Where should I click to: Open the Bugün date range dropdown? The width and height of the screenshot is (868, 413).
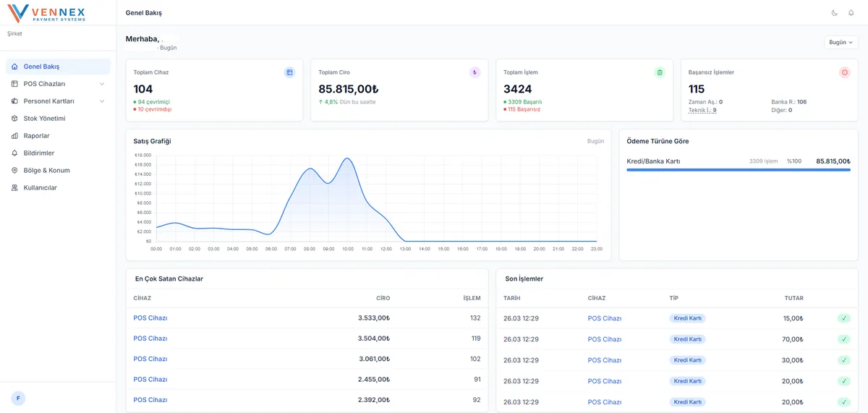coord(841,42)
